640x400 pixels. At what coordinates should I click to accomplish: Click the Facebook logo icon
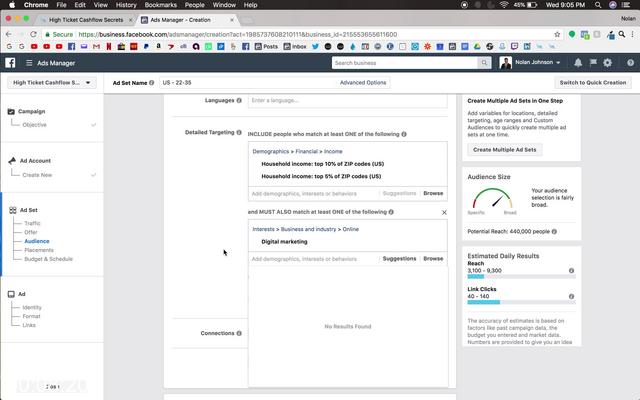click(x=10, y=63)
